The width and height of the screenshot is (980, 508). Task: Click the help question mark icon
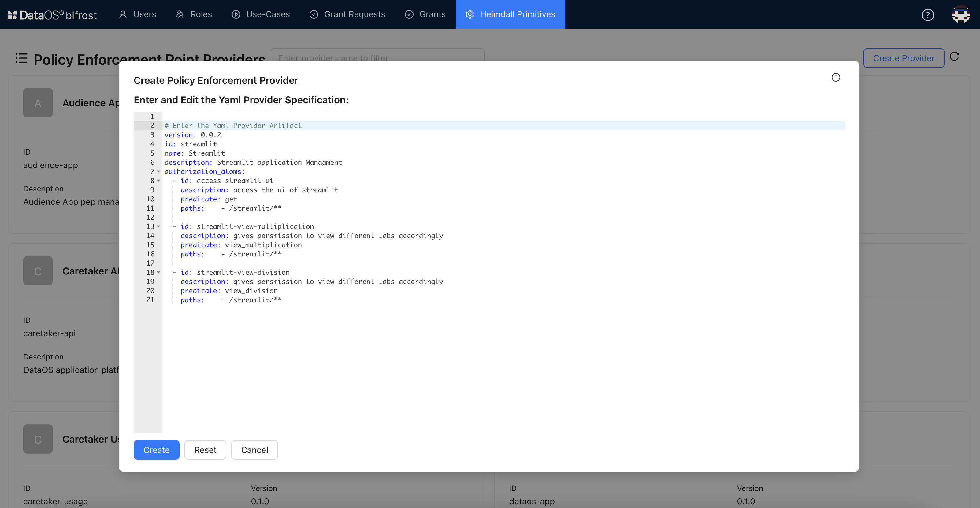point(927,15)
